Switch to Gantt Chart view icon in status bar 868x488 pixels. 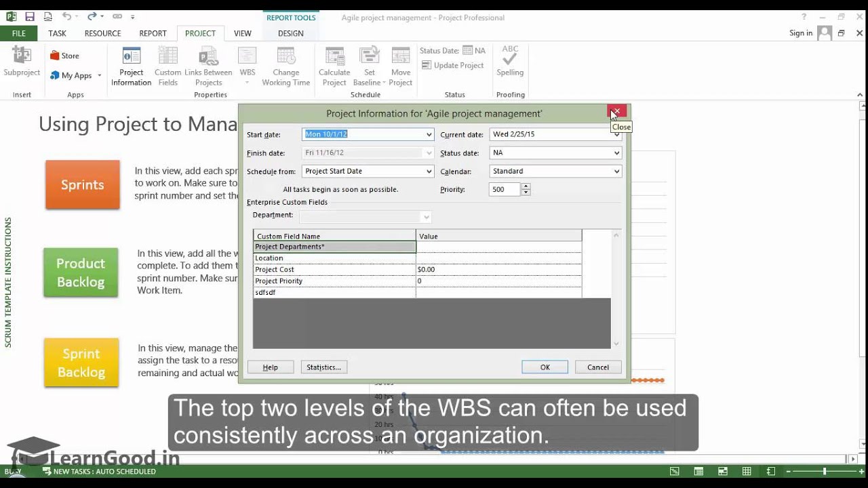[675, 472]
